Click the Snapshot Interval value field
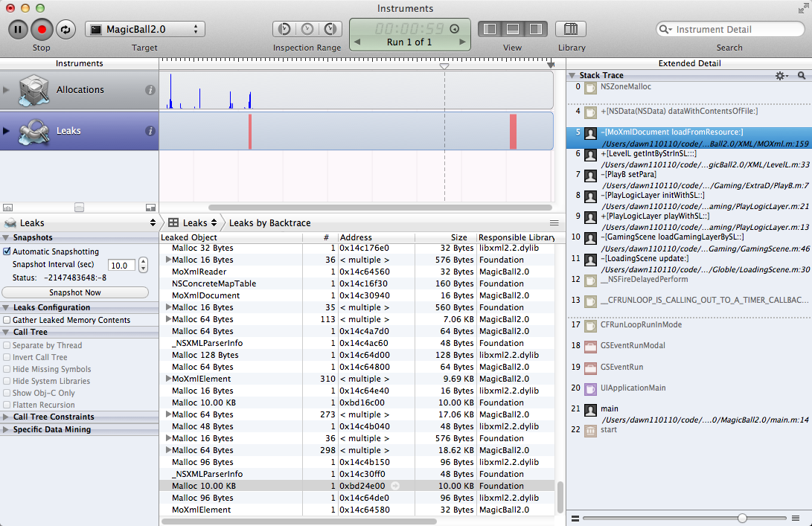Image resolution: width=812 pixels, height=526 pixels. 121,265
